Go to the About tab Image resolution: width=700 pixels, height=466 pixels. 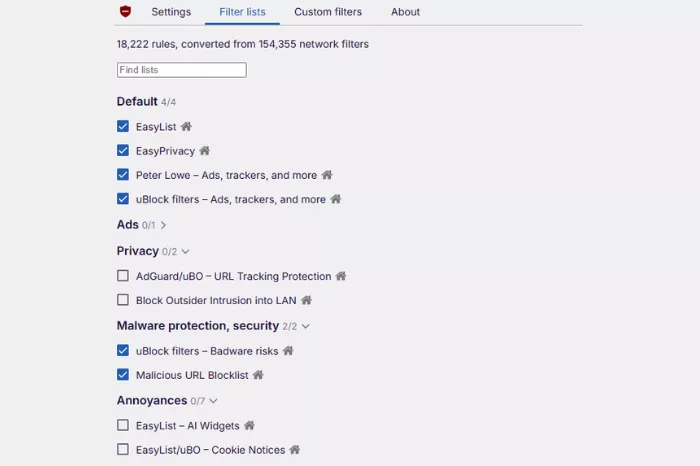405,12
